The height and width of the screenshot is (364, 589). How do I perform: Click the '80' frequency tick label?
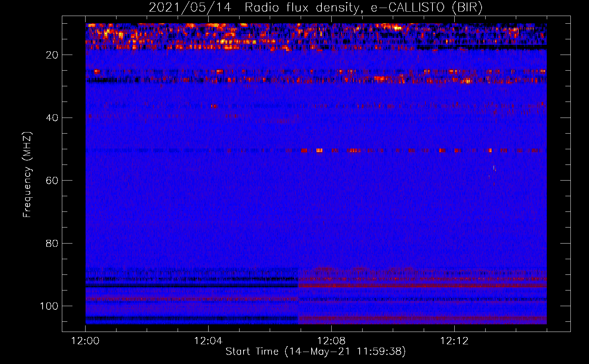(52, 244)
